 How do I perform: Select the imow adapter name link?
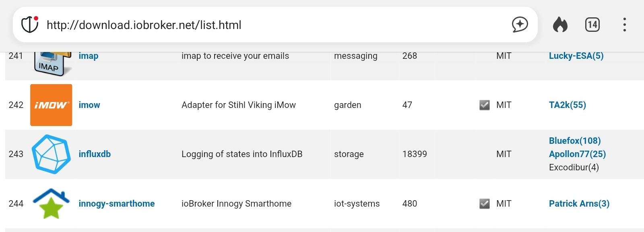89,105
